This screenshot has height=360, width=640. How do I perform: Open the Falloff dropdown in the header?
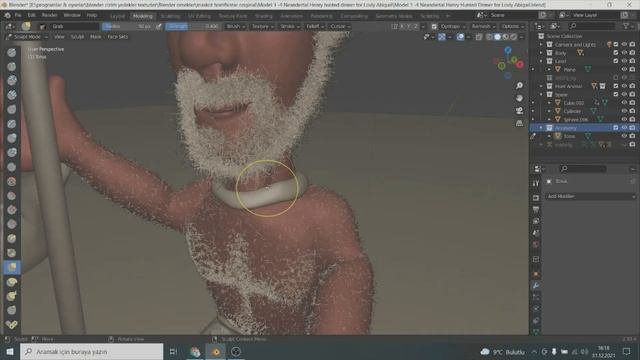pos(315,26)
